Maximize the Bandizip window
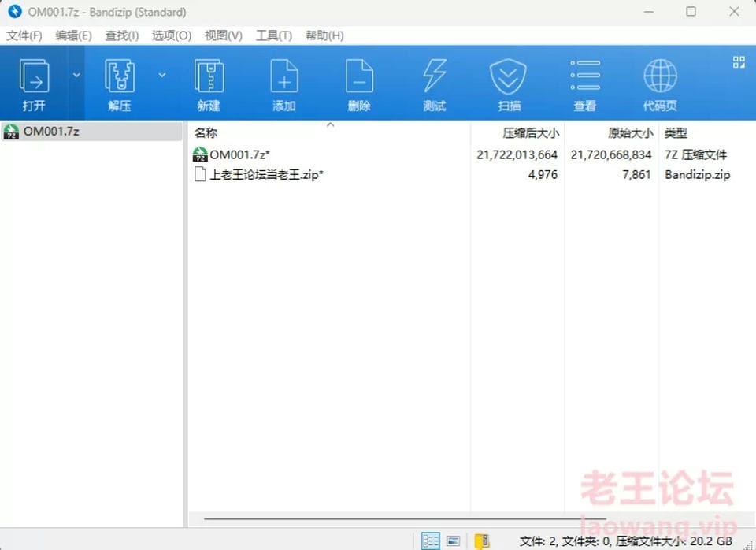 coord(691,12)
